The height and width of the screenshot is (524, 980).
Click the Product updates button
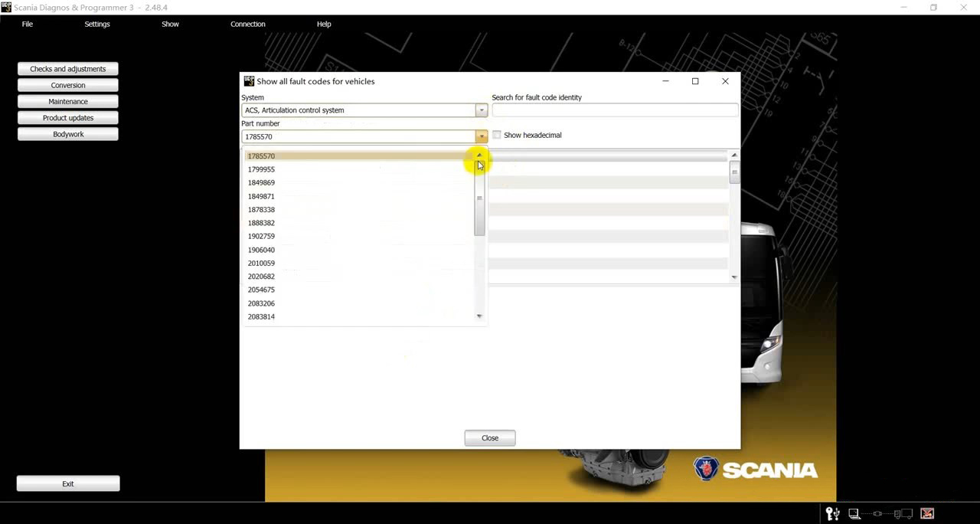(x=68, y=118)
